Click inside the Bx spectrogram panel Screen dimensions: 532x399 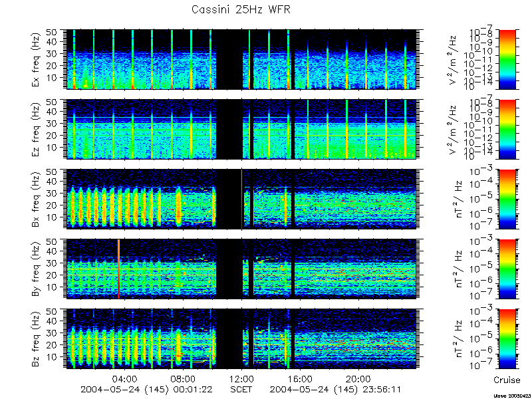(241, 199)
